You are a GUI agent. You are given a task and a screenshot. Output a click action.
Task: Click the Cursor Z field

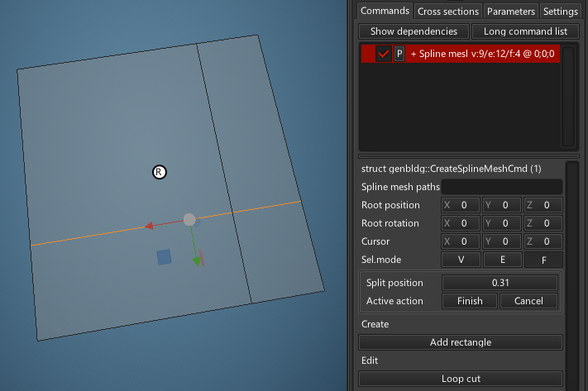coord(543,241)
